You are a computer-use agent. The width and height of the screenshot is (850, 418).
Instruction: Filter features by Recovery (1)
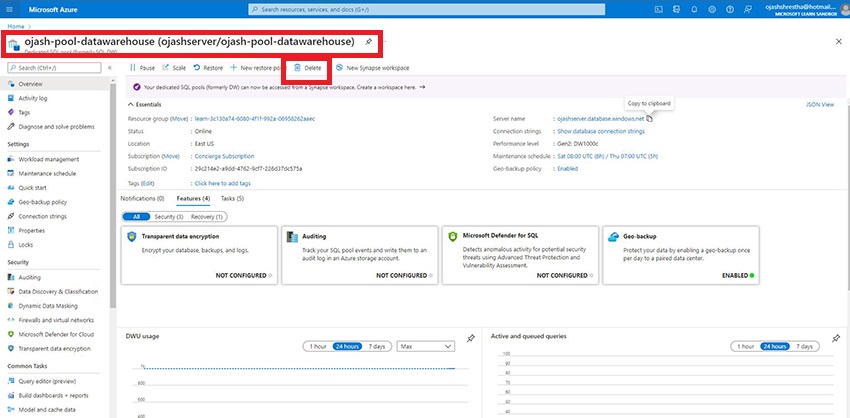(x=207, y=216)
